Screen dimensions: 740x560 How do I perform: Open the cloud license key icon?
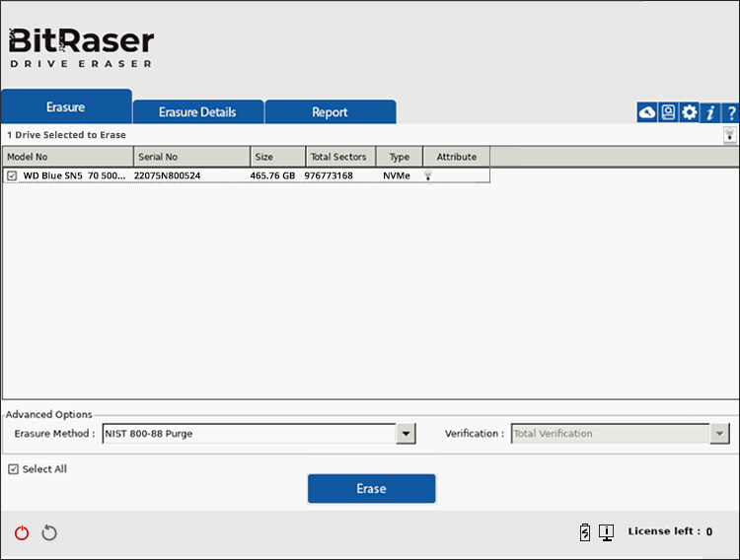(x=647, y=112)
